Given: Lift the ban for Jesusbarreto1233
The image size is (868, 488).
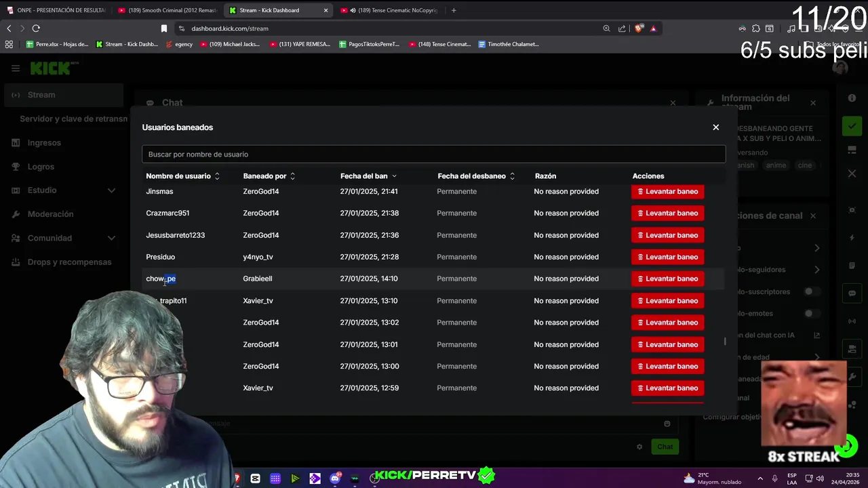Looking at the screenshot, I should [x=667, y=235].
